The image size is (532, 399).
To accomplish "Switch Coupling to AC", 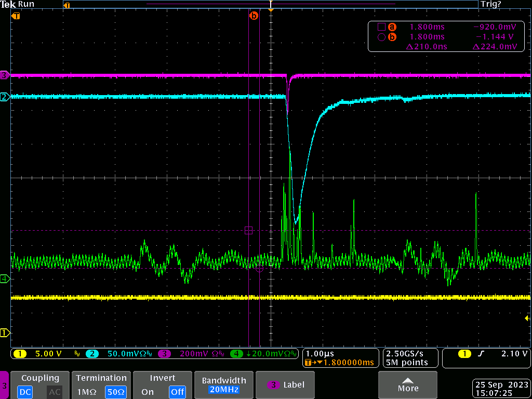I will (55, 392).
